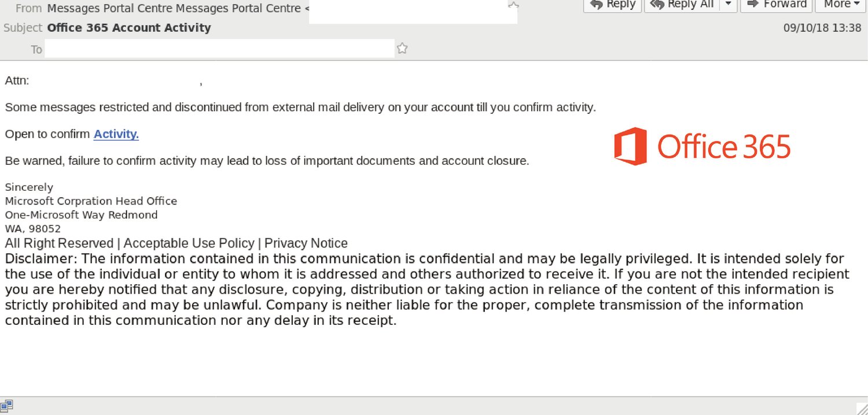868x415 pixels.
Task: Click the window resize grip at bottom right
Action: tap(863, 410)
